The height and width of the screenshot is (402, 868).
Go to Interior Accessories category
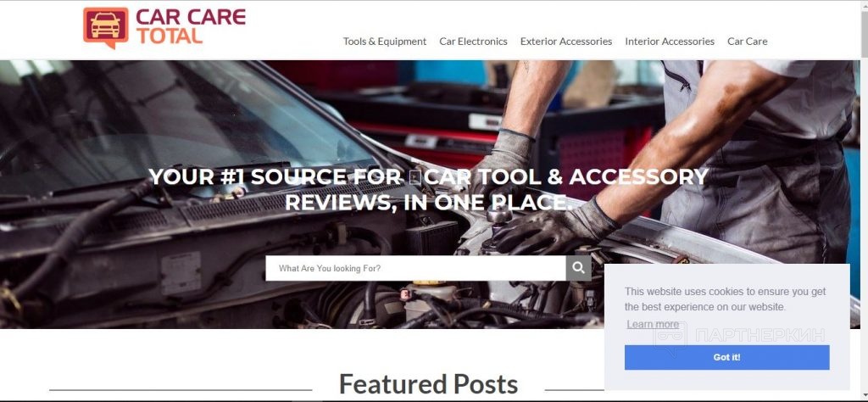point(670,42)
